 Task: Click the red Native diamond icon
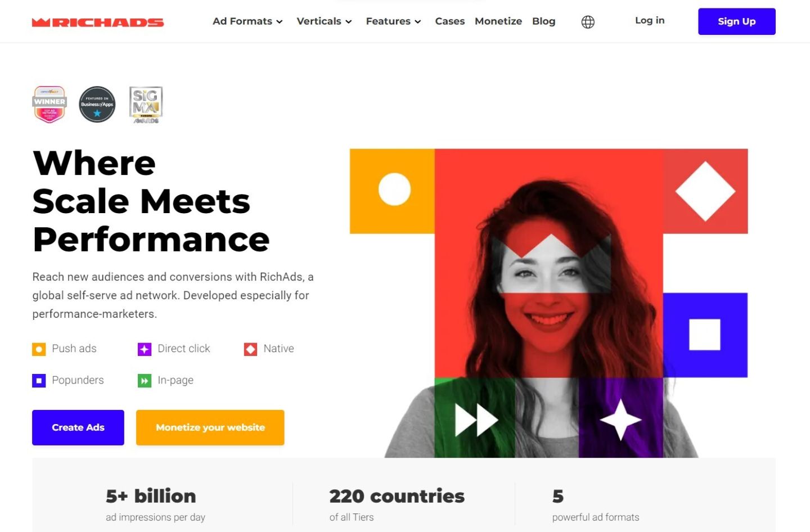click(250, 349)
